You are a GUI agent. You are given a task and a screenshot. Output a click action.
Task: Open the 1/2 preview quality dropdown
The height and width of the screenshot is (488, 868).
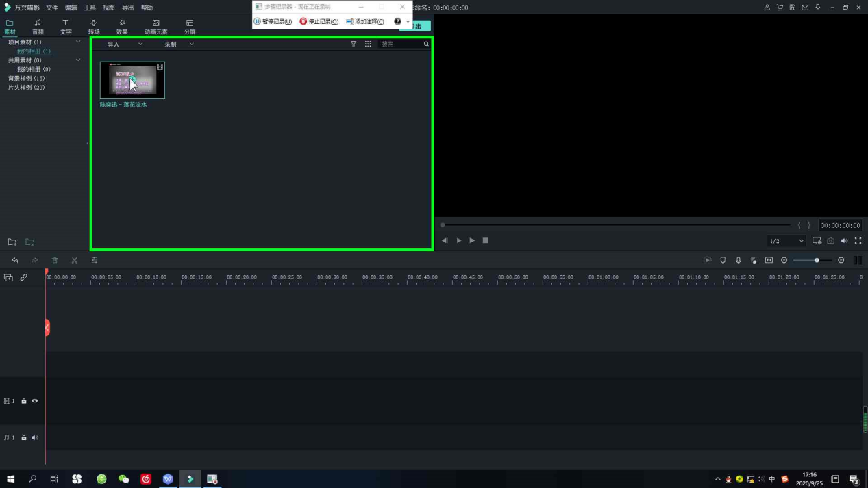pyautogui.click(x=786, y=241)
